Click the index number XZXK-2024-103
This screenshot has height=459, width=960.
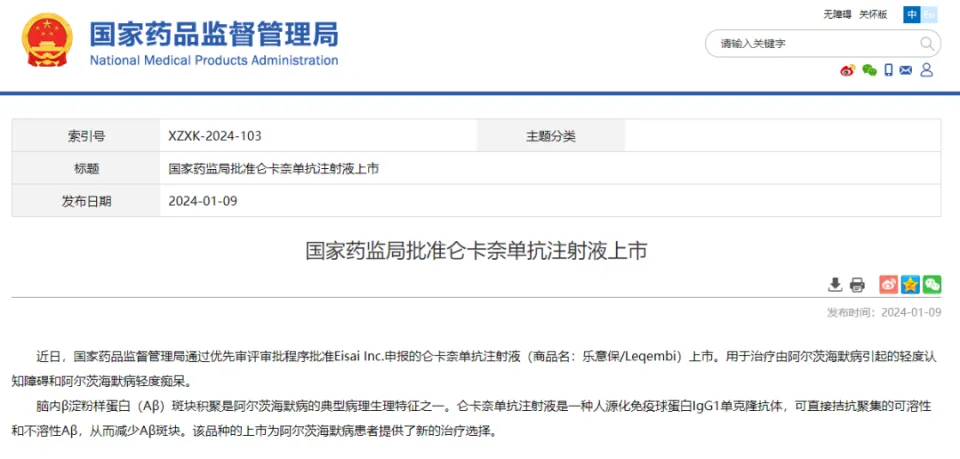point(215,136)
